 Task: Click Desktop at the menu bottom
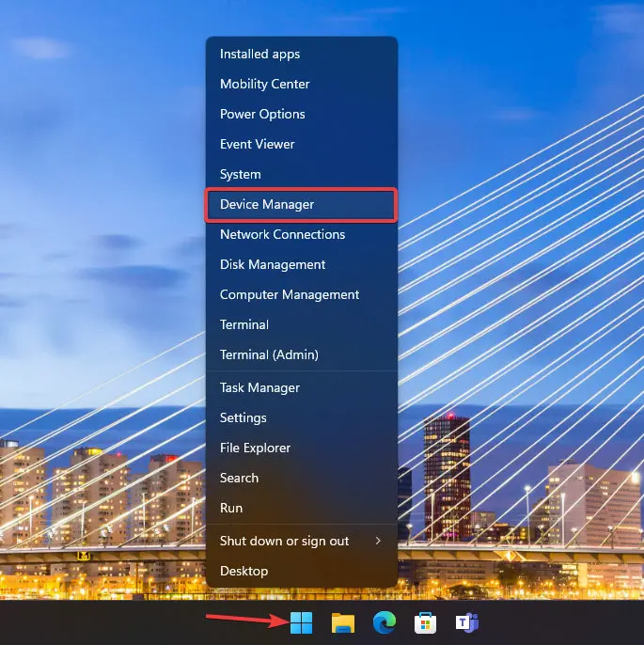tap(243, 571)
